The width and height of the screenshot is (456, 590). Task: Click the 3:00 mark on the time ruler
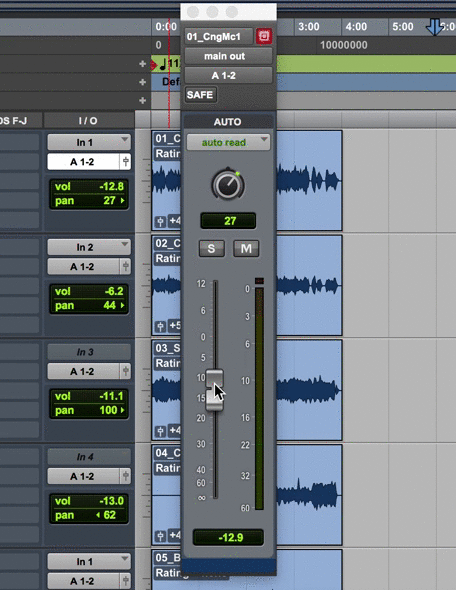[x=309, y=27]
